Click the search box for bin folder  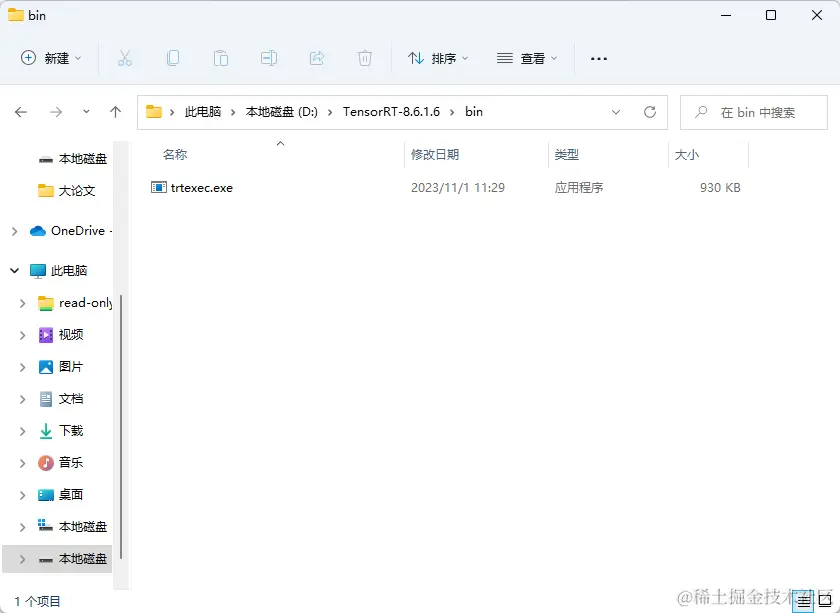753,112
